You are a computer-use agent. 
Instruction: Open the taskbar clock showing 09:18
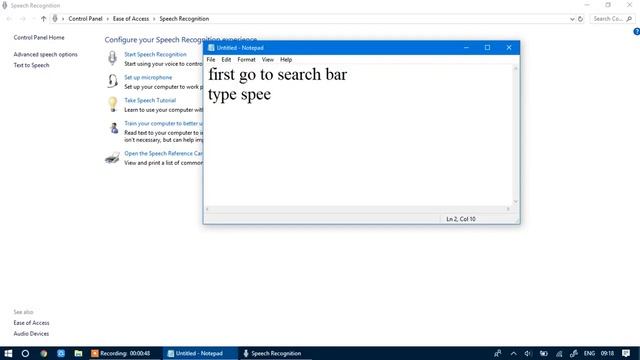(607, 353)
